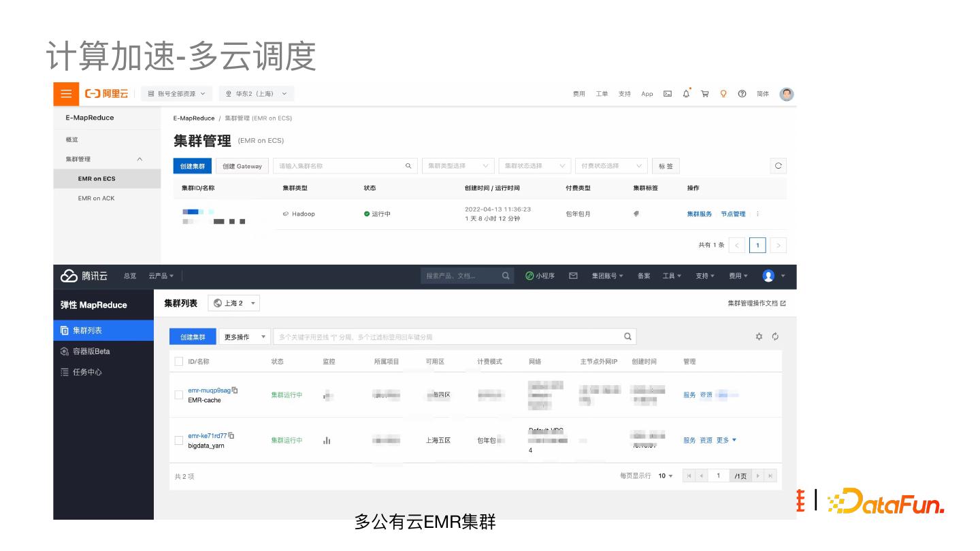Click the Alibaba Cloud shopping cart icon
The width and height of the screenshot is (980, 551).
point(705,94)
